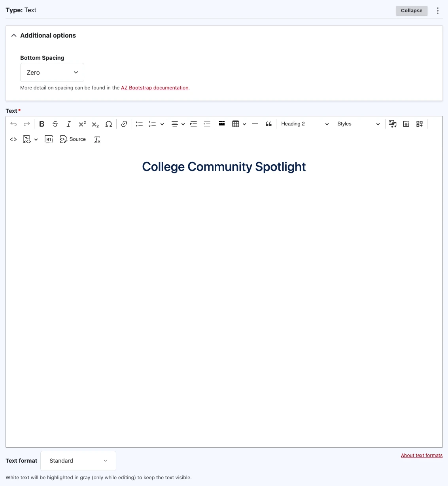
Task: Apply block quote formatting
Action: [x=268, y=124]
